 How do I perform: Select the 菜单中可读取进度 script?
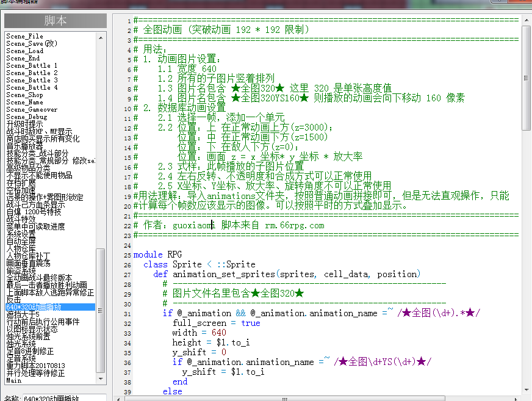coord(35,226)
